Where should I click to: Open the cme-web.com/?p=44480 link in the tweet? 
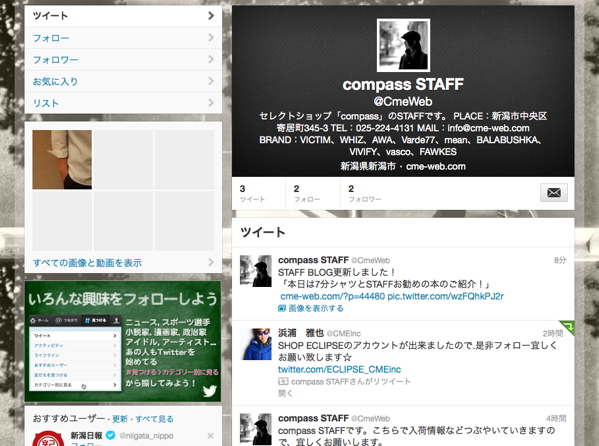click(x=332, y=296)
